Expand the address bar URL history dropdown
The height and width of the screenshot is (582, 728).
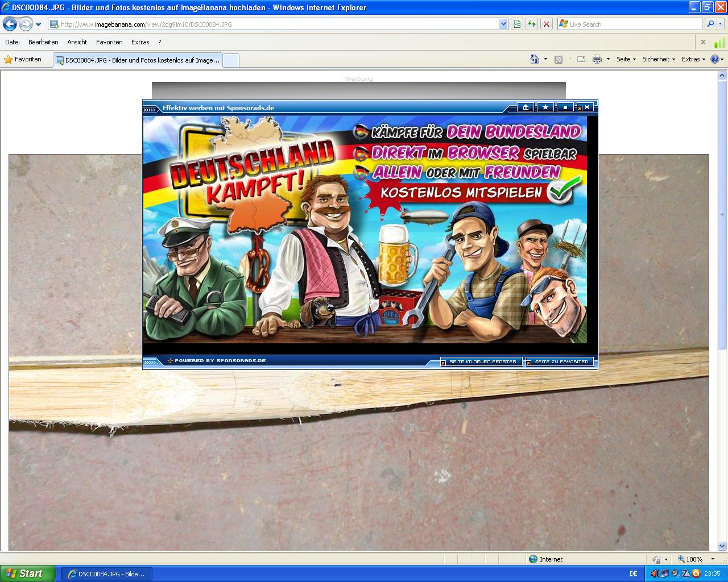point(503,24)
